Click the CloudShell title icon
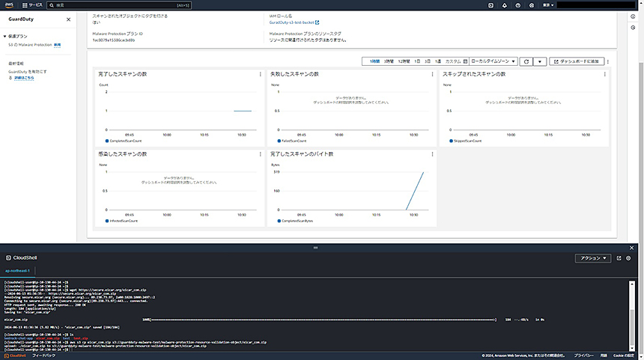644x360 pixels. pos(8,257)
